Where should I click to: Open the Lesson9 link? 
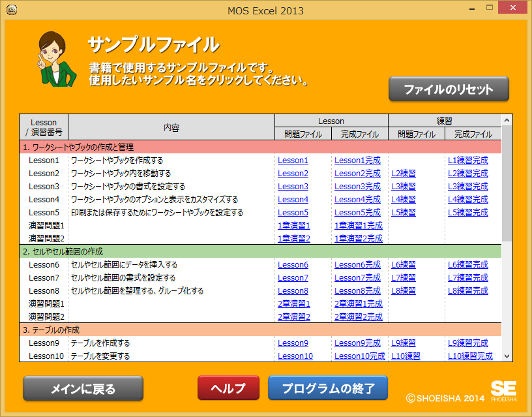tap(293, 343)
